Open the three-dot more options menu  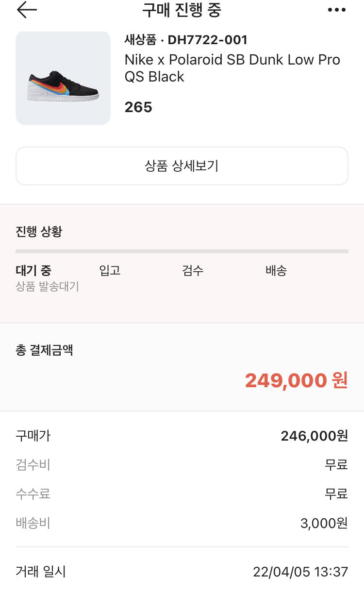pos(337,10)
